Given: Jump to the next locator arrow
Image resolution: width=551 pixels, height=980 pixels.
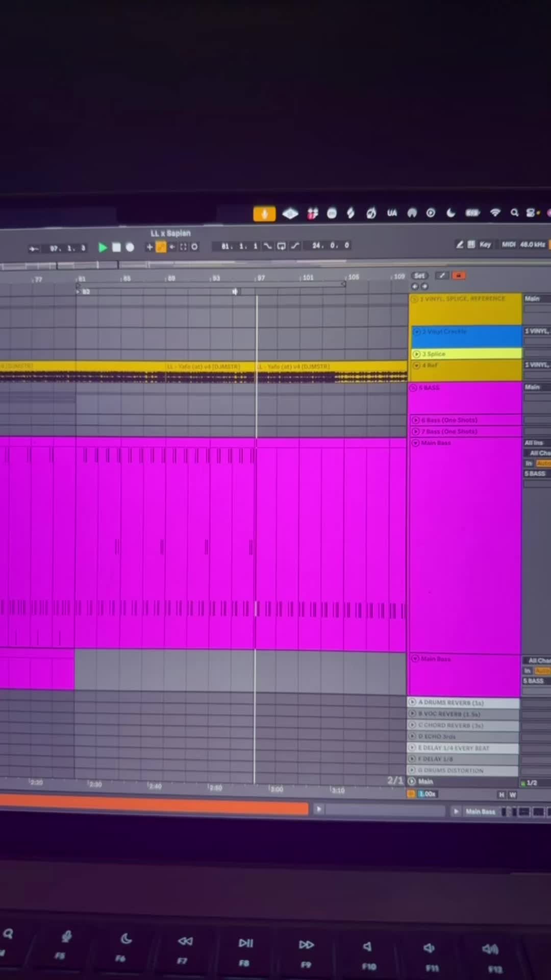Looking at the screenshot, I should [x=424, y=286].
